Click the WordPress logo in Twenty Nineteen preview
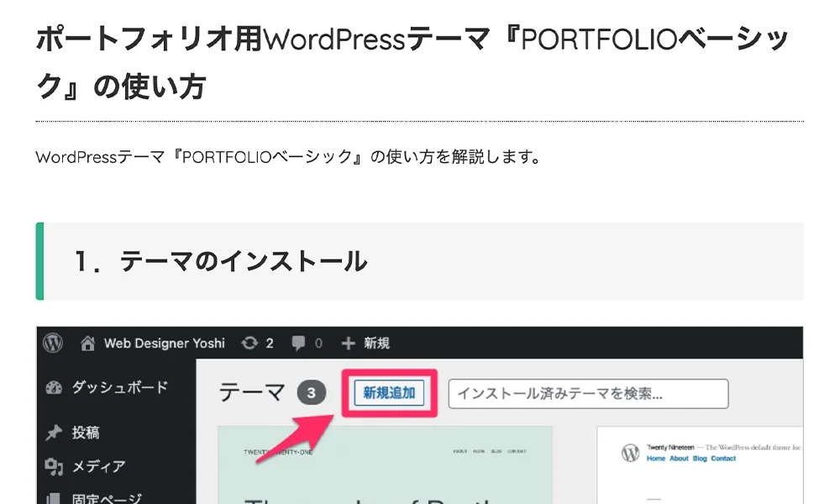 click(631, 453)
